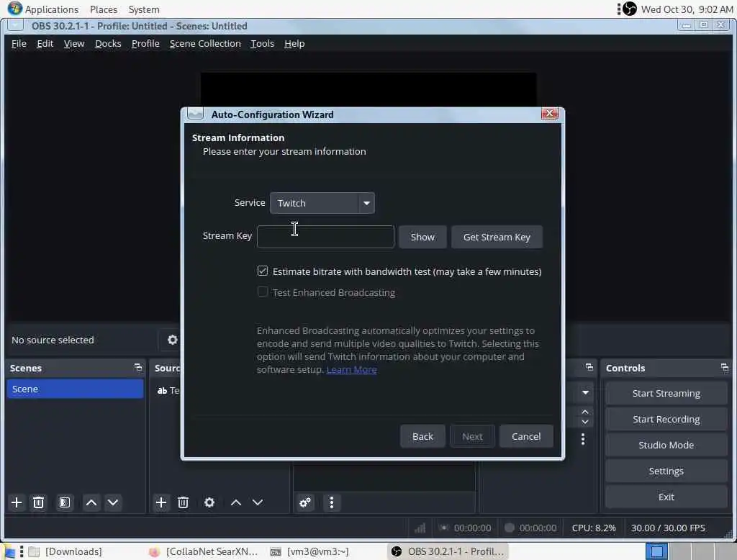Cancel the Auto-Configuration Wizard
This screenshot has height=560, width=737.
526,436
